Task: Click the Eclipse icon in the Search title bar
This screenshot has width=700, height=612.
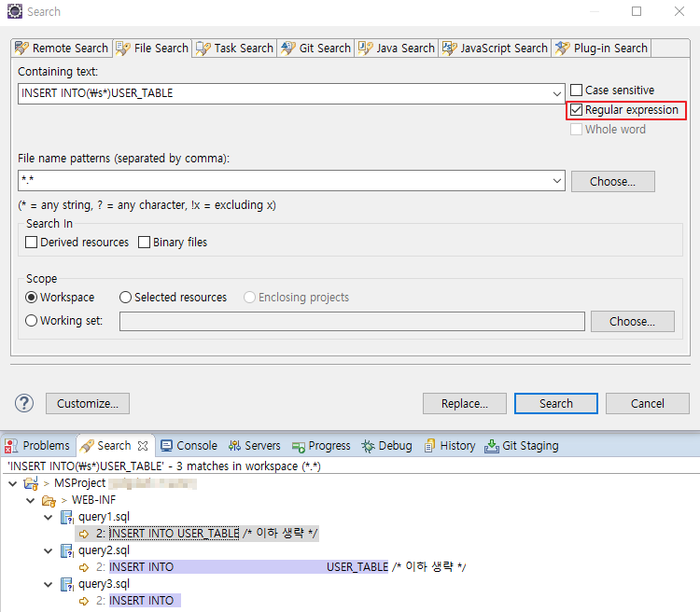Action: (15, 11)
